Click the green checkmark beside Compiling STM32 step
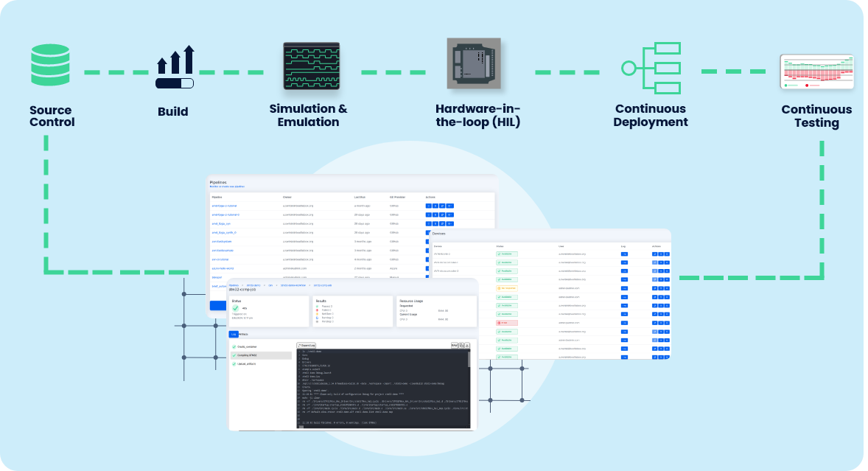 coord(234,355)
